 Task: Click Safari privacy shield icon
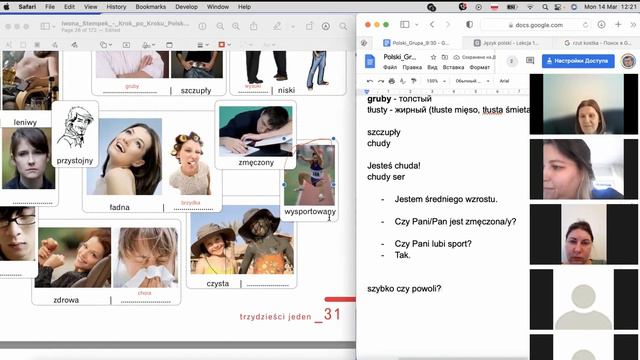469,24
